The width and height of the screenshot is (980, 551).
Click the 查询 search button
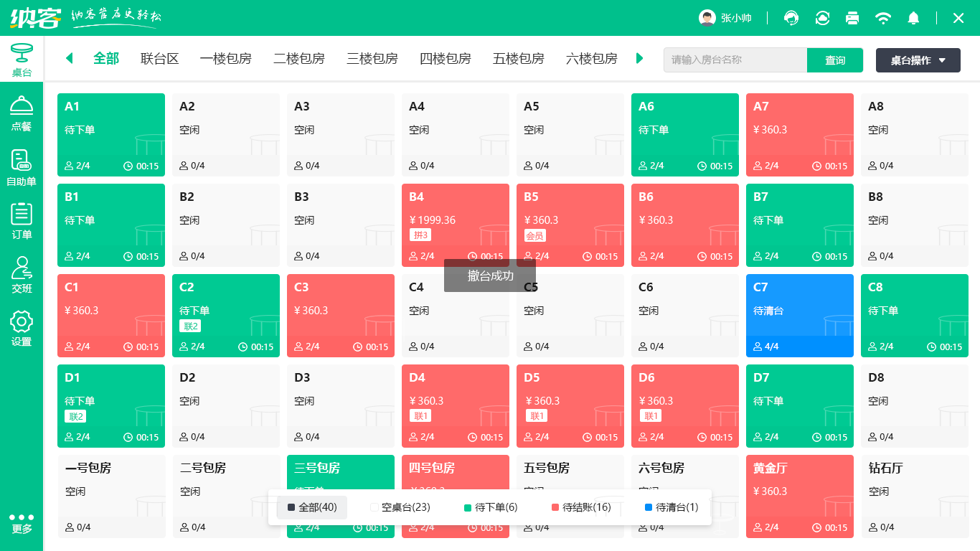click(x=835, y=60)
